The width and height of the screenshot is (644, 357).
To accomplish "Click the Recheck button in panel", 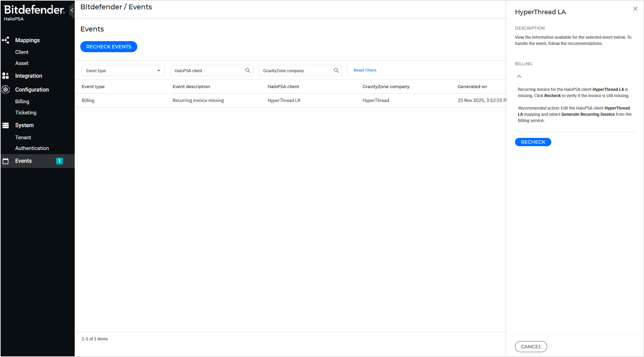I will click(x=533, y=142).
